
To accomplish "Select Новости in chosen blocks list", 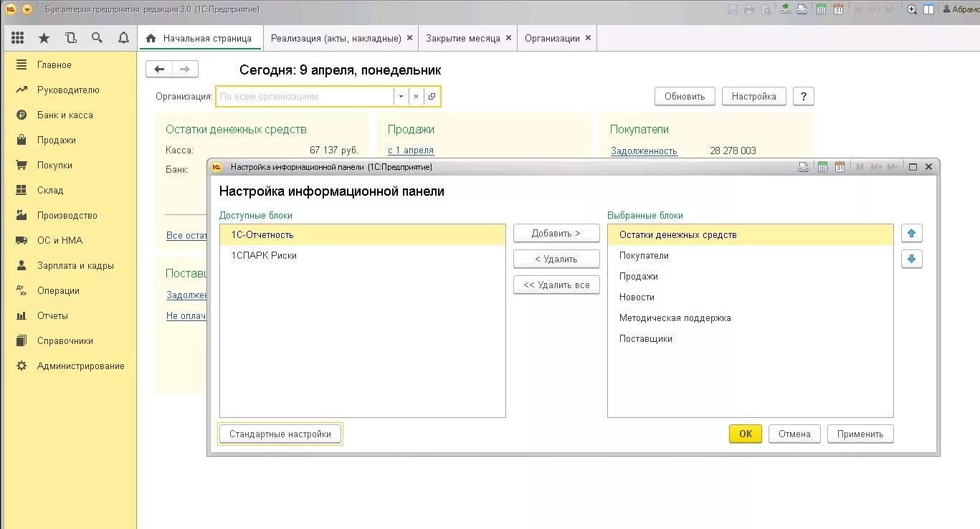I will coord(751,297).
